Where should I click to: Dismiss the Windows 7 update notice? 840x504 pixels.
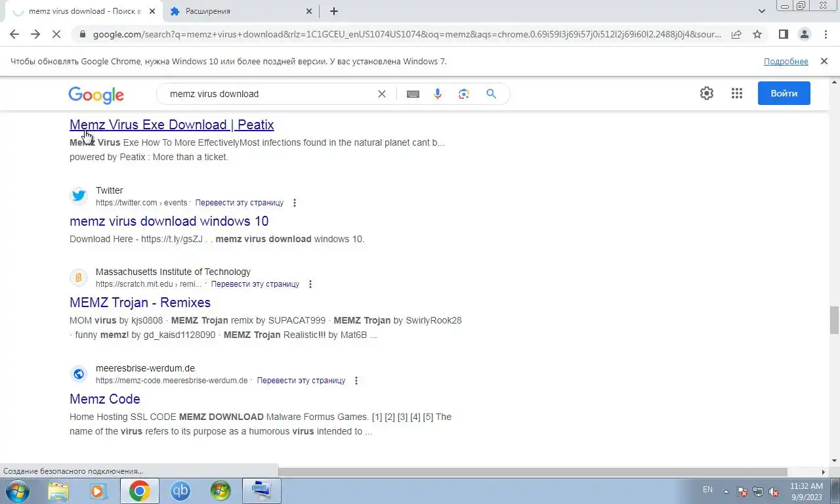point(824,61)
